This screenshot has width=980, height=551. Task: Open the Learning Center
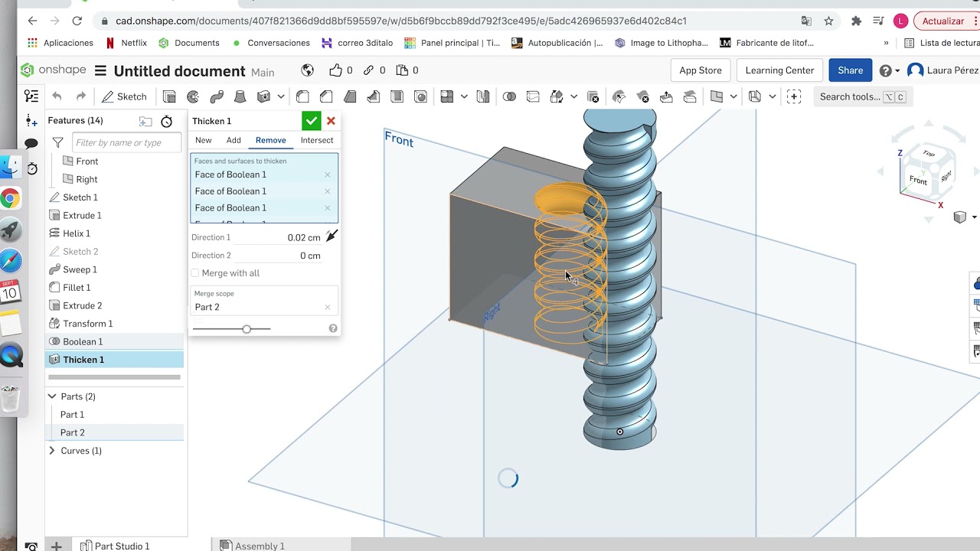[779, 70]
